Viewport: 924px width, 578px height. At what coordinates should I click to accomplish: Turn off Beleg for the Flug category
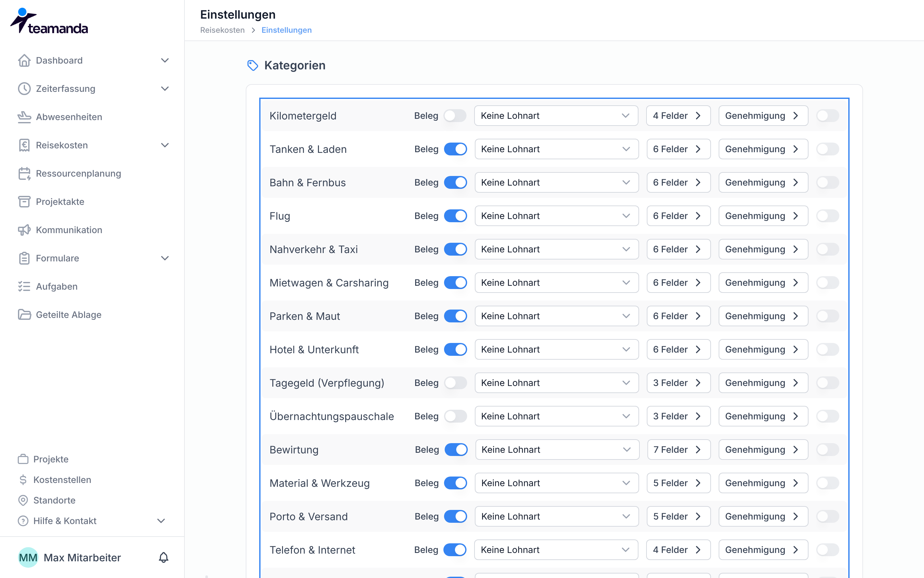[x=455, y=216]
